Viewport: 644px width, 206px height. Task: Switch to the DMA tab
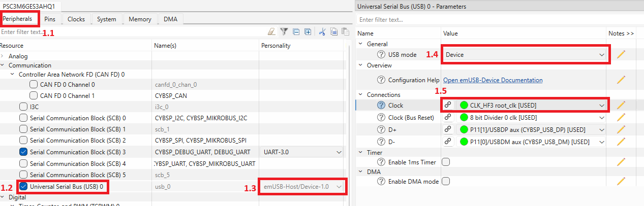170,19
